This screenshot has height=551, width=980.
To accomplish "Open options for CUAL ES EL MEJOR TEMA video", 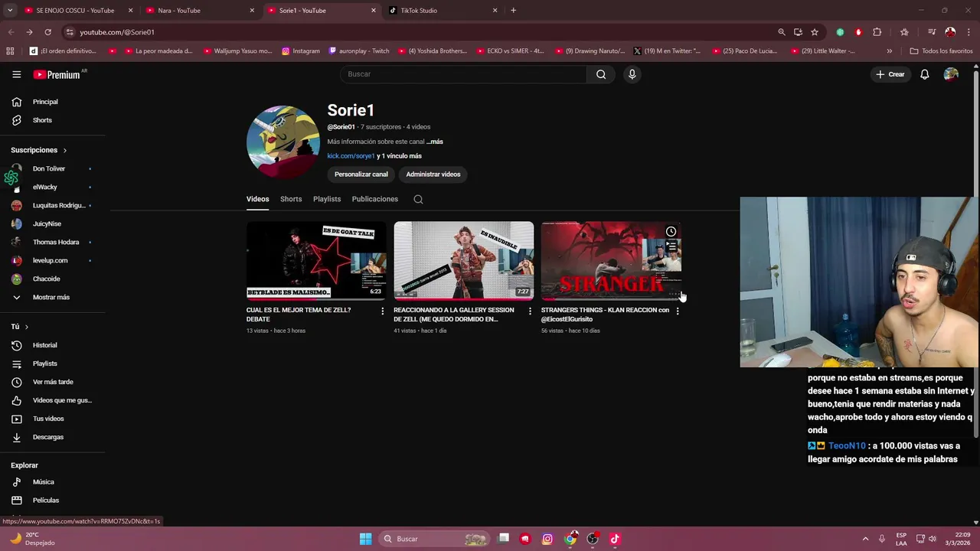I will [x=383, y=311].
